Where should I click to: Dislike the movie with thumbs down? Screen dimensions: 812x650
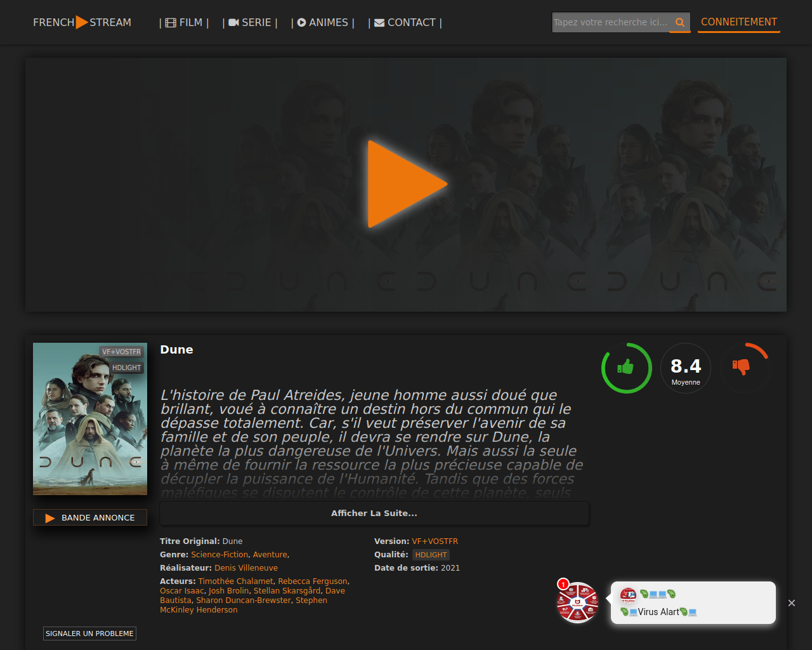(741, 368)
